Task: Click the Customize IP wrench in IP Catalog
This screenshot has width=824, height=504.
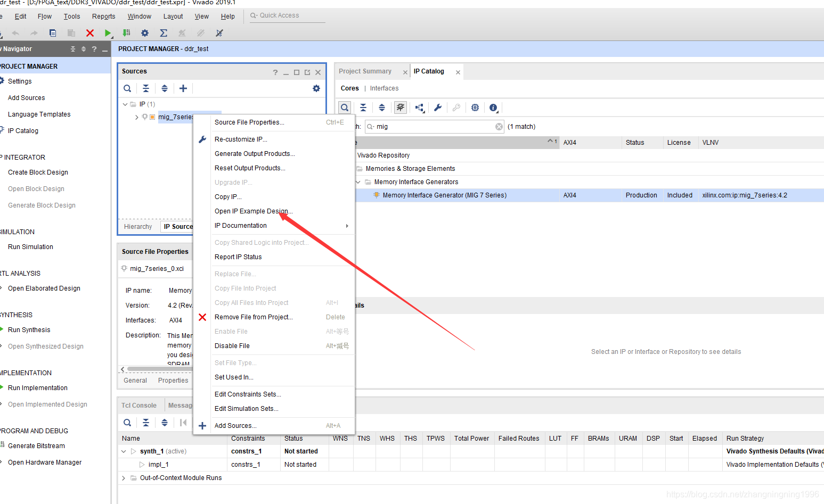Action: click(x=438, y=108)
